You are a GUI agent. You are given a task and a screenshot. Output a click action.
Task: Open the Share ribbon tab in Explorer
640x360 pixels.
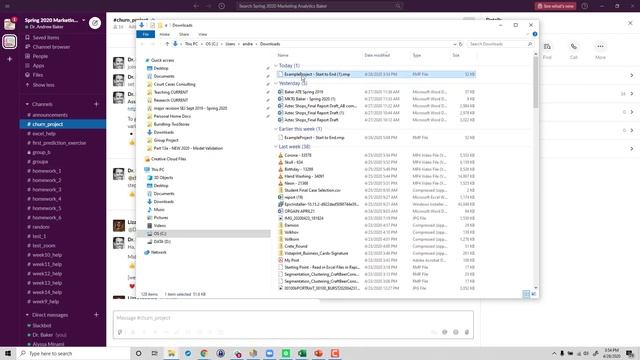pos(184,34)
